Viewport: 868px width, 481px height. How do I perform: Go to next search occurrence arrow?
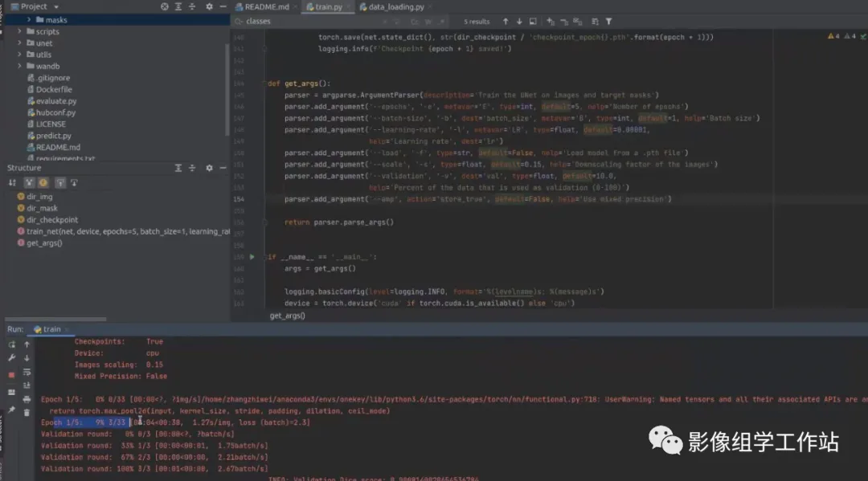519,22
